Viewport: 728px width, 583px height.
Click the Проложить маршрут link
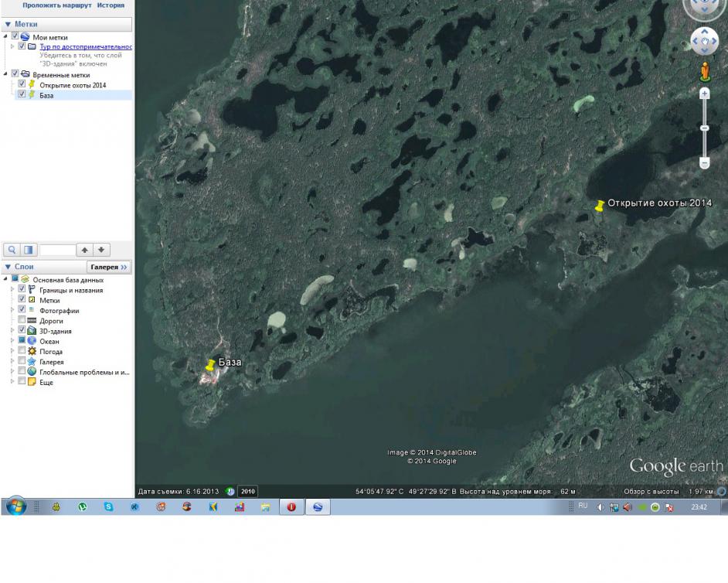pos(56,5)
